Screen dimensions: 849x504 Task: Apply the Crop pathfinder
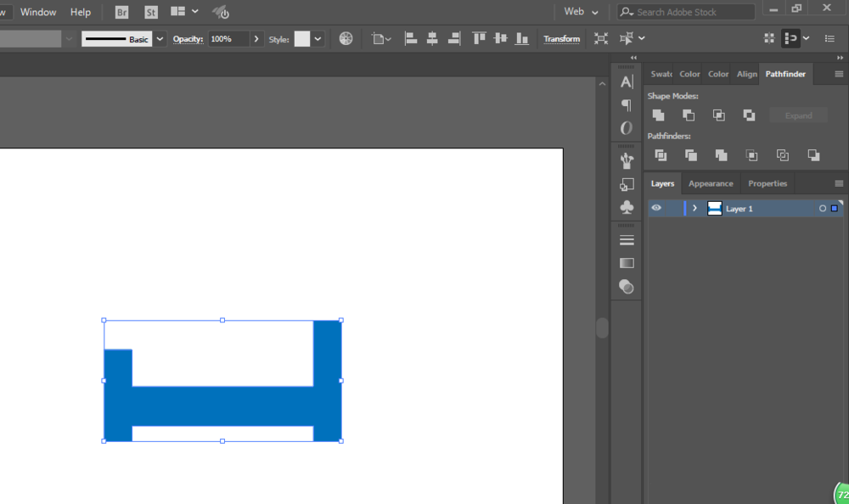(x=751, y=155)
